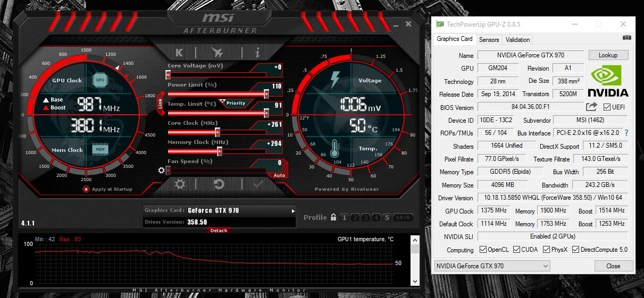Toggle the DirectCompute 5.0 checkbox
Screen dimensions: 644x298
click(575, 250)
